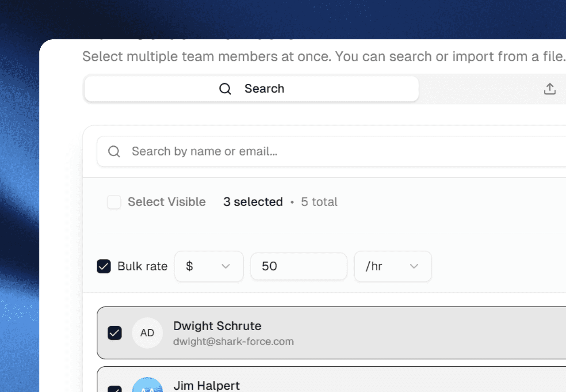Open the /hr rate unit dropdown

[393, 266]
